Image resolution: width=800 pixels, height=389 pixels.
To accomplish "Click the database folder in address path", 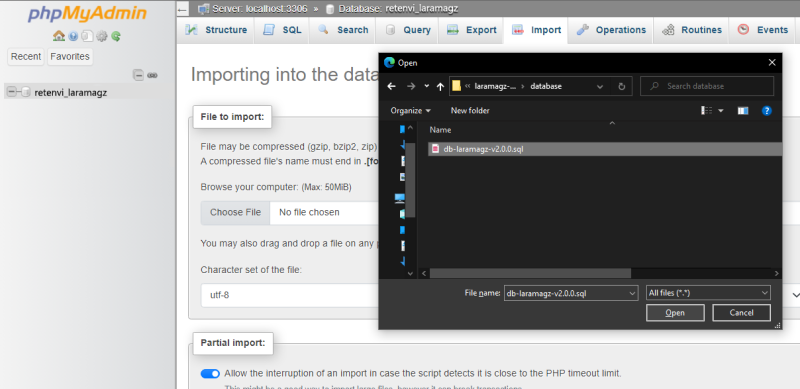I will click(546, 86).
